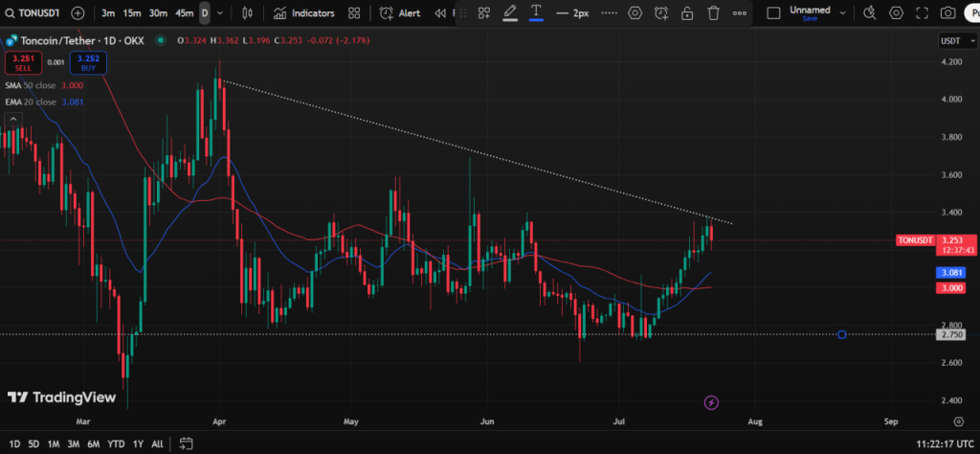Set date range to 1M

(54, 444)
